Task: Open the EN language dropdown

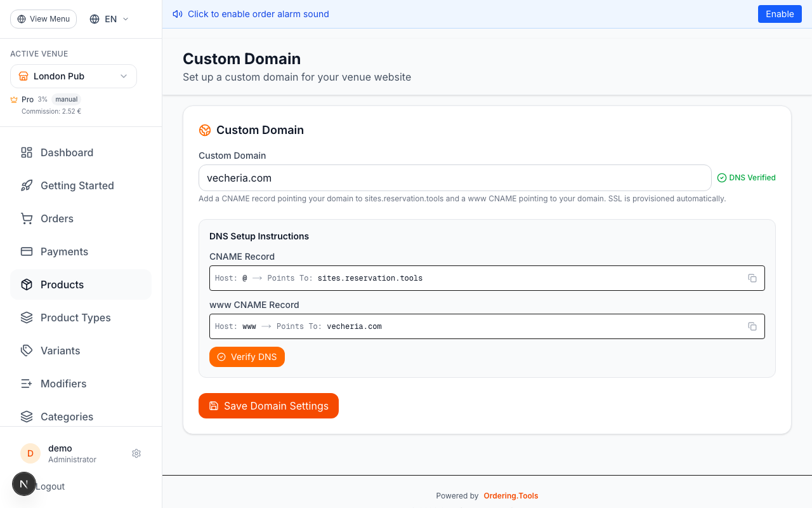Action: (x=108, y=18)
